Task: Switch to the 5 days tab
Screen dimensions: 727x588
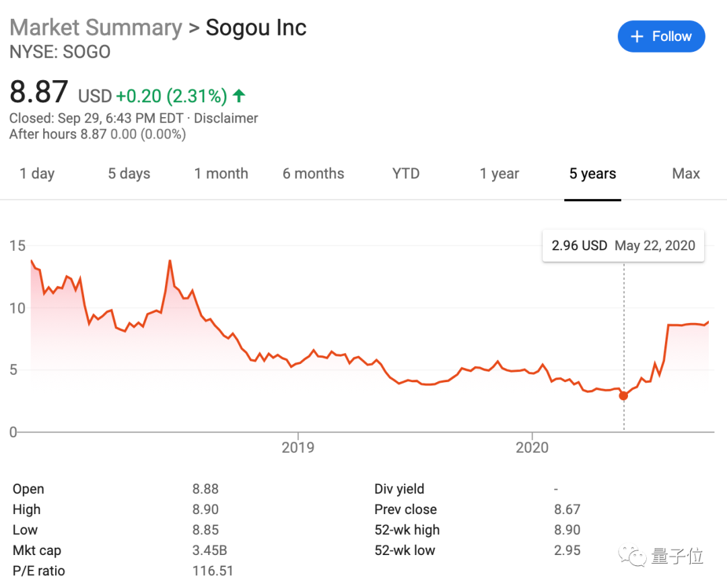Action: click(x=129, y=174)
